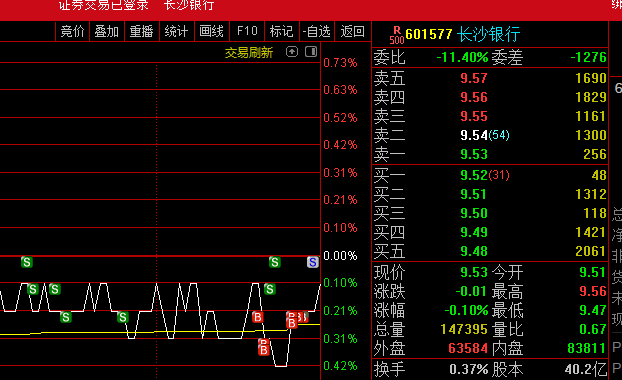
Task: Open the 竞价 auction view
Action: 72,31
